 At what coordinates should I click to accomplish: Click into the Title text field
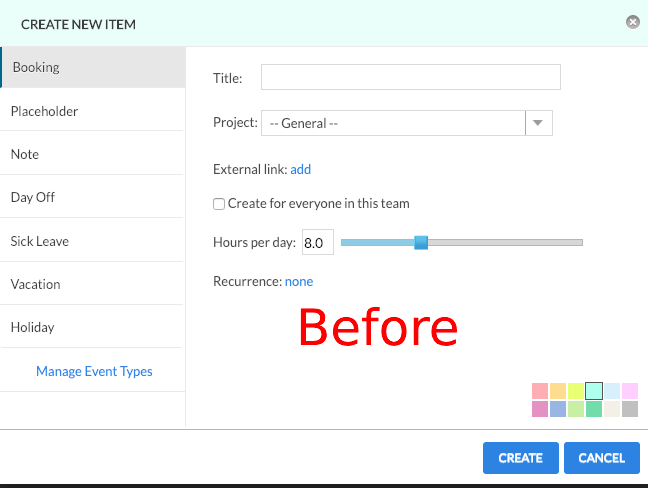(x=410, y=78)
